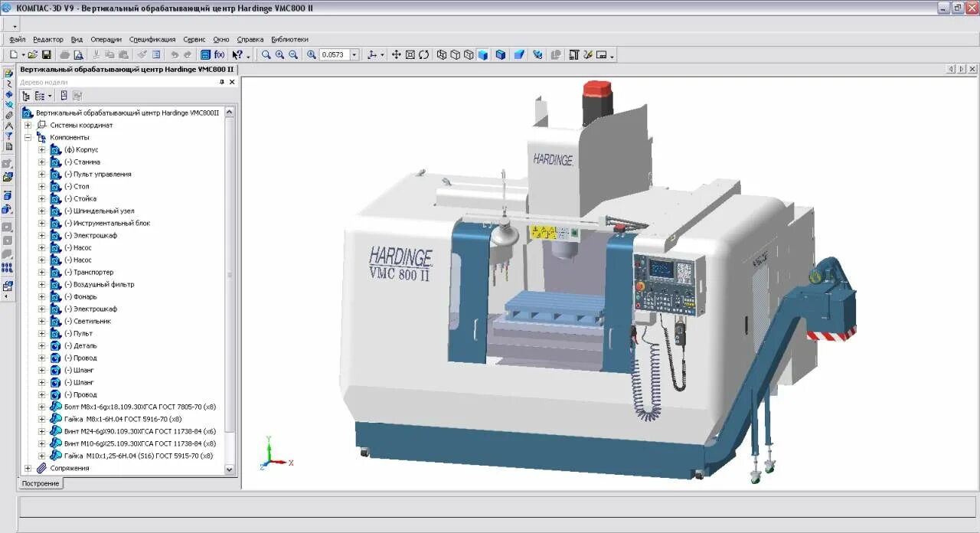
Task: Select the zoom window magnifier tool
Action: point(266,54)
